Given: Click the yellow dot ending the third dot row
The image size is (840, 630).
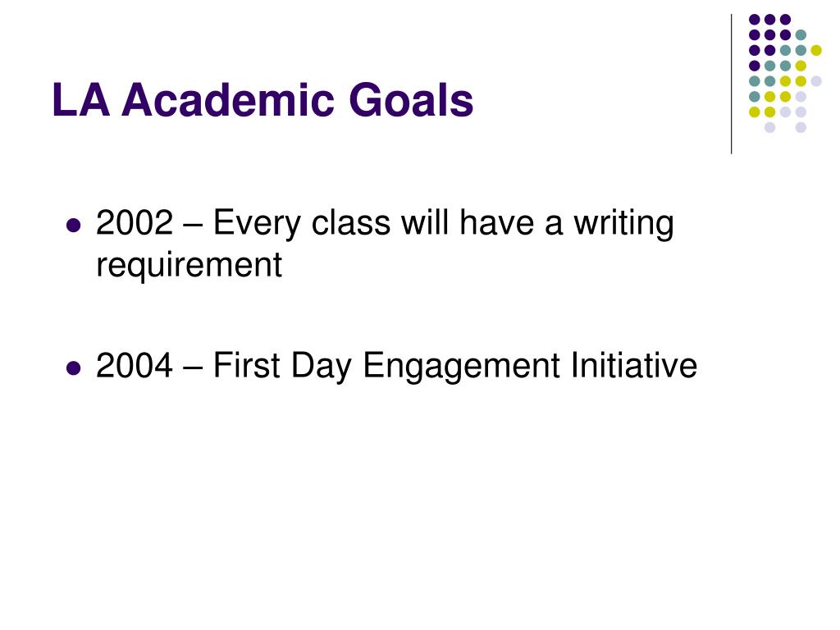Looking at the screenshot, I should [x=816, y=50].
